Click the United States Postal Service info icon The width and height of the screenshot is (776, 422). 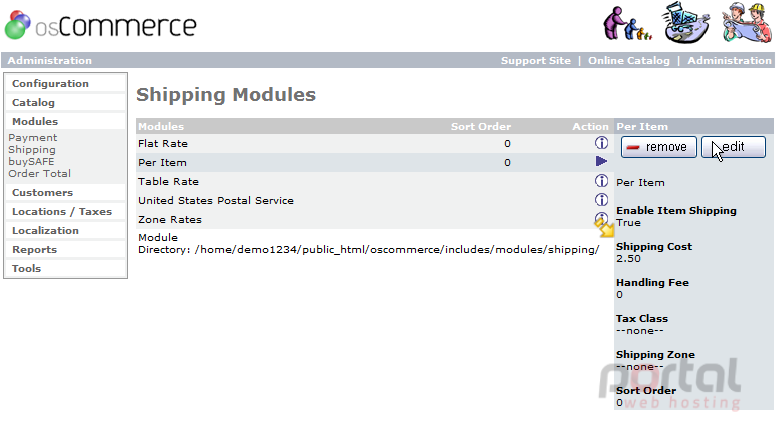[601, 200]
